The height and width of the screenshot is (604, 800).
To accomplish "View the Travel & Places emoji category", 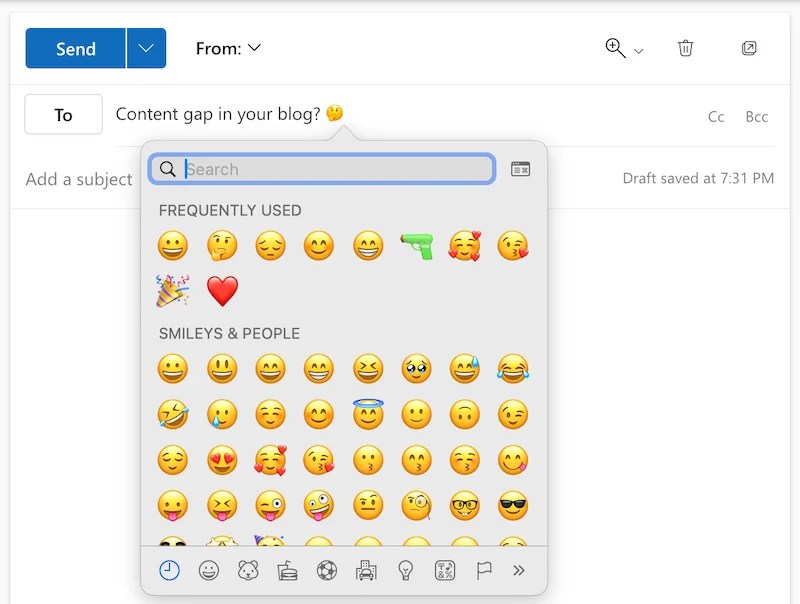I will click(x=369, y=570).
